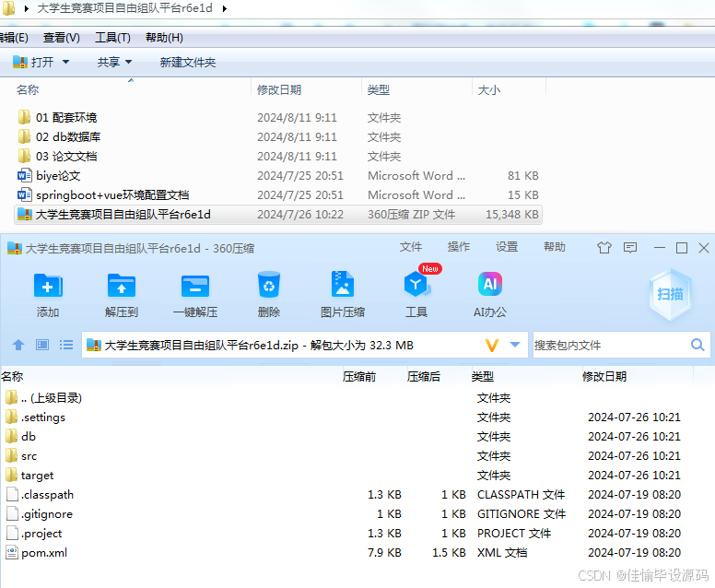Screen dimensions: 715x588
Task: Open the 帮助(H) menu in Explorer
Action: pos(164,38)
